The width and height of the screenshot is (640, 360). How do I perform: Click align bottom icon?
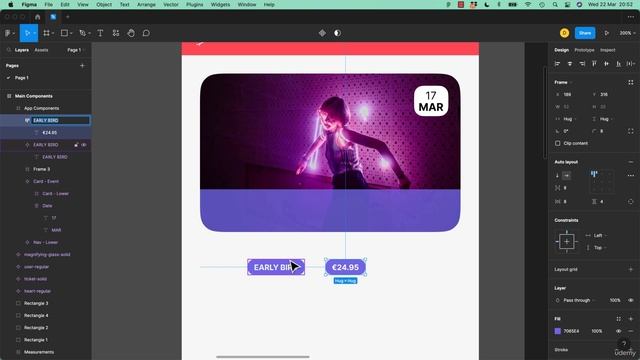coord(619,64)
